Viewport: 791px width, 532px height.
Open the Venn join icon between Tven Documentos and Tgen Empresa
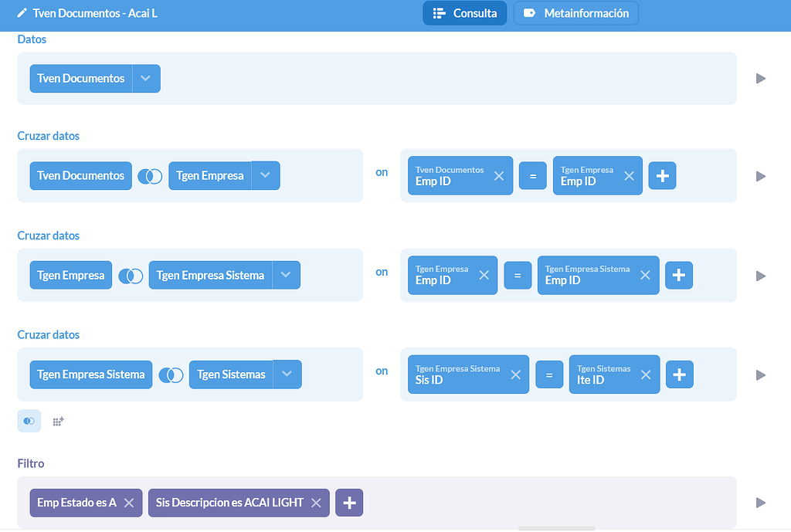coord(150,175)
